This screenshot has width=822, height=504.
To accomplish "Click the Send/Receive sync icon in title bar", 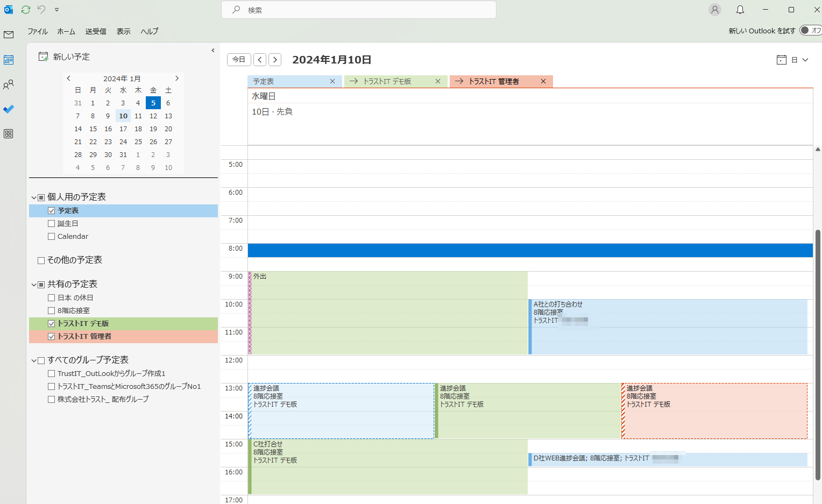I will [26, 10].
